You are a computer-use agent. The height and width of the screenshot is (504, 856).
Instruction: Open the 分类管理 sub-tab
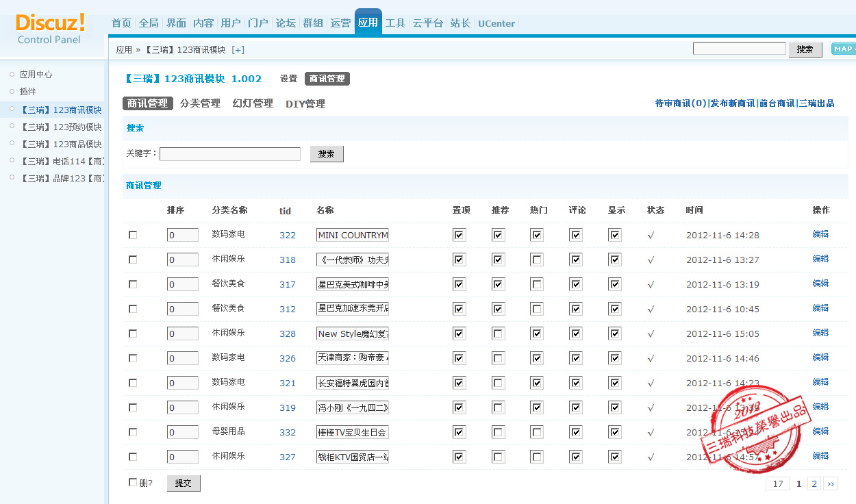200,103
